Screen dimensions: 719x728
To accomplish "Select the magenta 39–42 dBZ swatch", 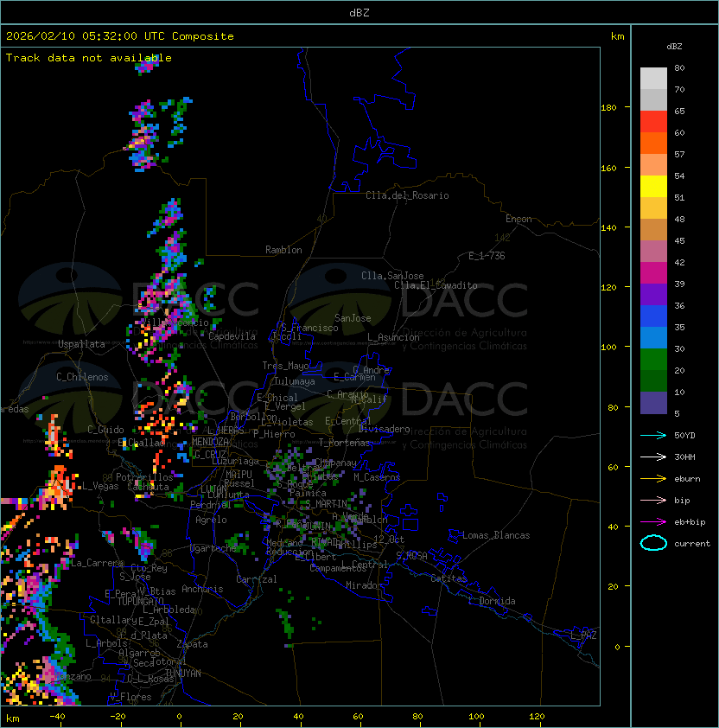I will (x=653, y=272).
